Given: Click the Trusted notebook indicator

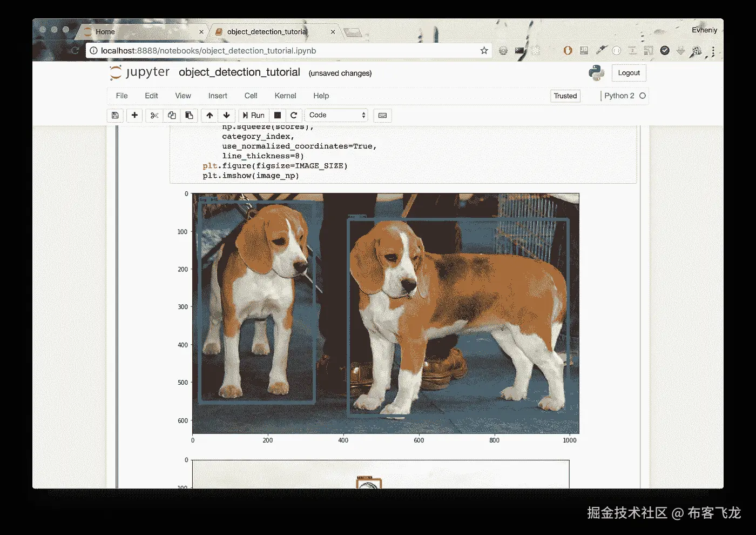Looking at the screenshot, I should pos(565,96).
